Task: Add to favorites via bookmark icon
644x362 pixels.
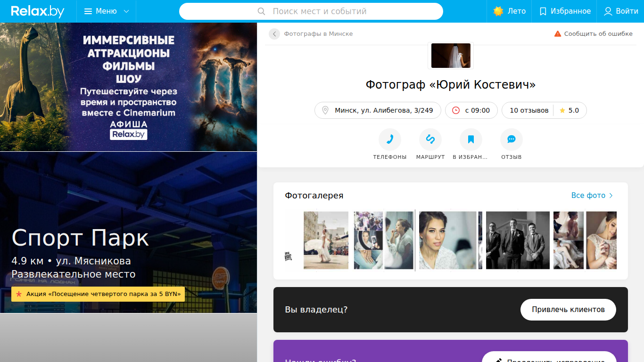Action: (471, 140)
